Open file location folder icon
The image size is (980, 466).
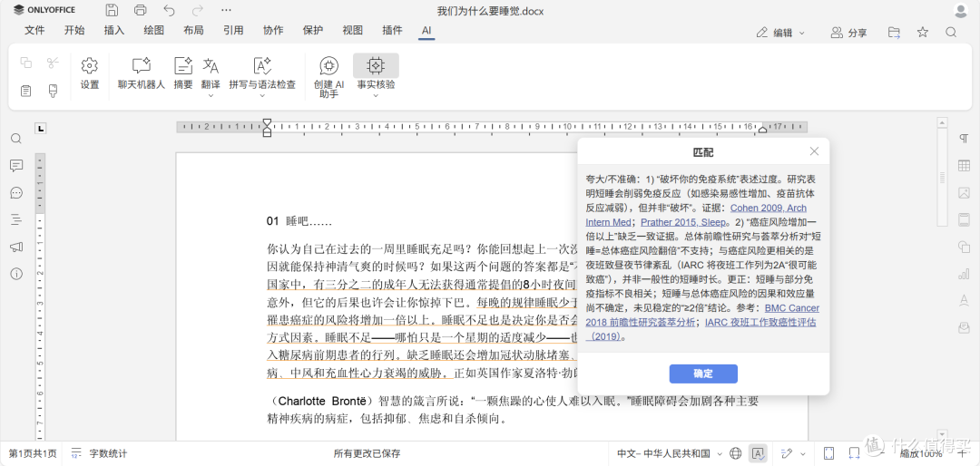[895, 33]
